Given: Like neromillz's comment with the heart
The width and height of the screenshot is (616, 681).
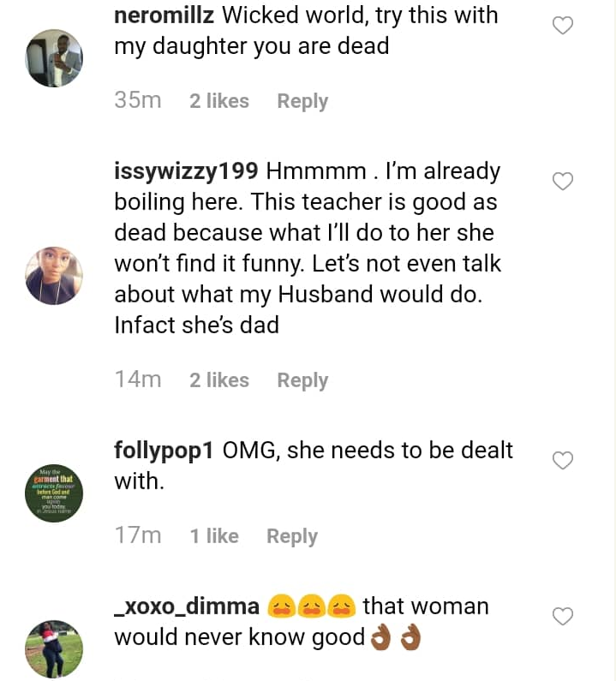Looking at the screenshot, I should (x=562, y=27).
